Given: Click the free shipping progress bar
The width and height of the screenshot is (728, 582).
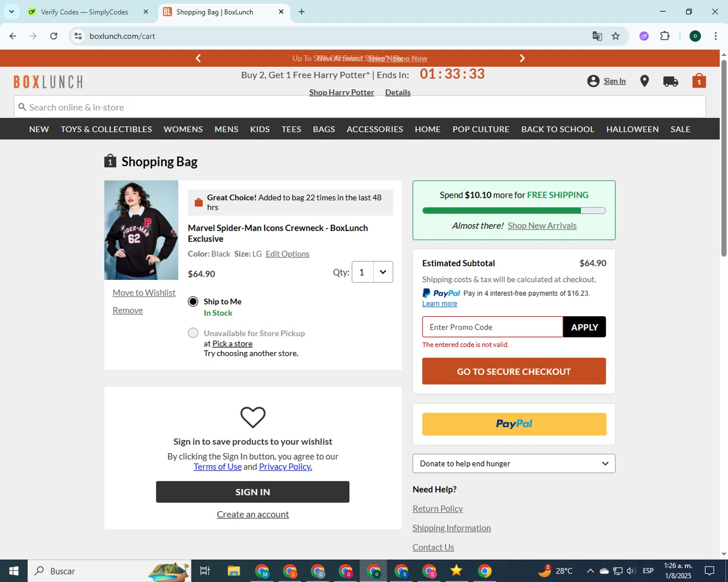Looking at the screenshot, I should tap(514, 210).
